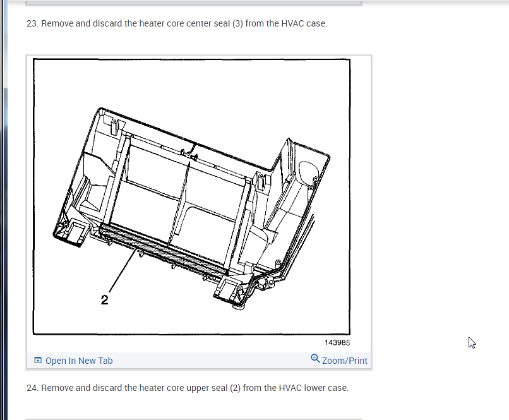Click the magnifier icon beside Zoom/Print
Screen dimensions: 509x420
coord(315,359)
